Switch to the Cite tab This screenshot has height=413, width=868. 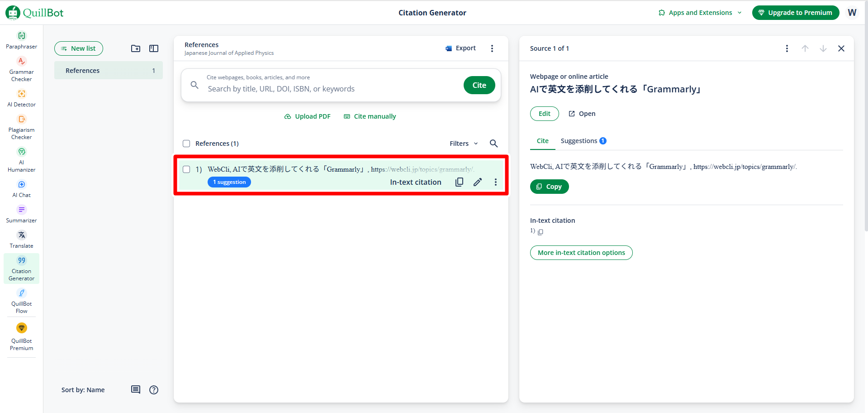(543, 141)
